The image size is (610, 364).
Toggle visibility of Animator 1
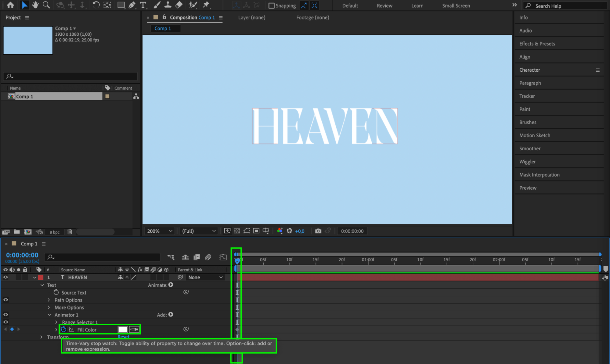click(x=5, y=315)
